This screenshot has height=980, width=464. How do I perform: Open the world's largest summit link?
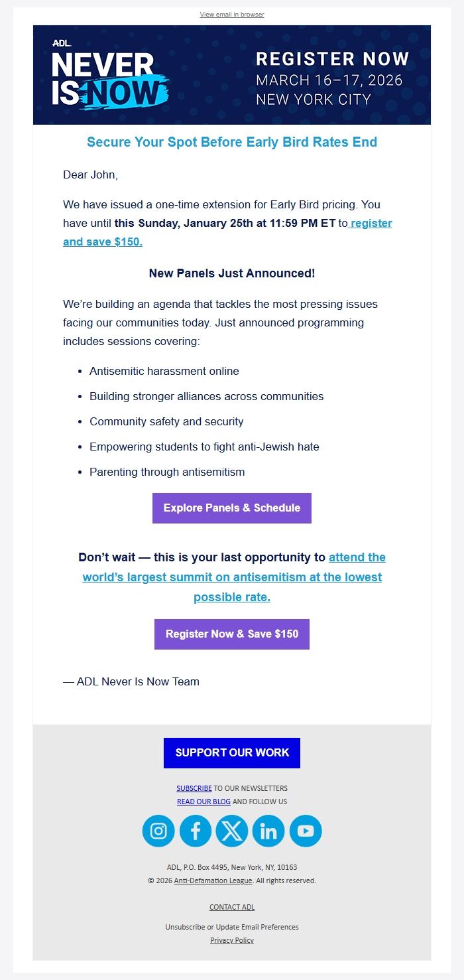tap(231, 577)
